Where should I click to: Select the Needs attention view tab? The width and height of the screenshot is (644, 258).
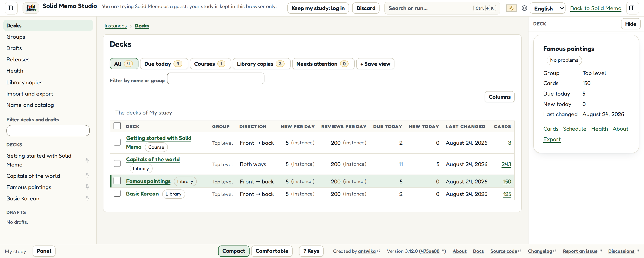[x=323, y=64]
